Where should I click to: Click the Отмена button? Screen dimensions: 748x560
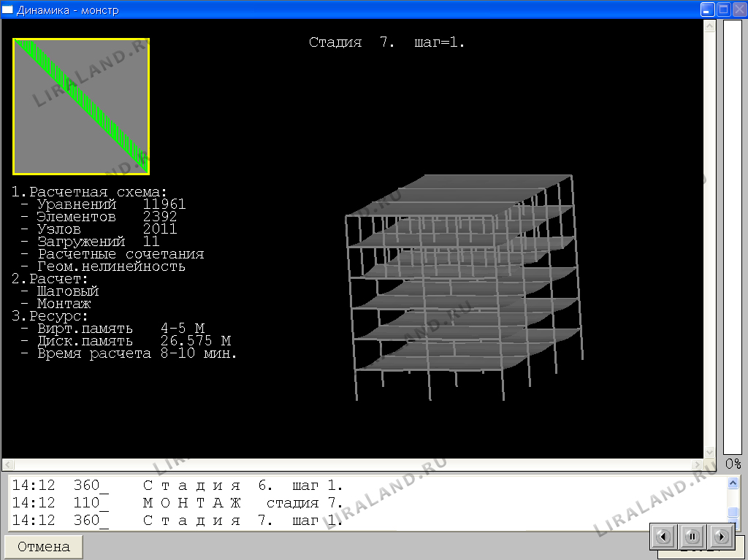[44, 547]
